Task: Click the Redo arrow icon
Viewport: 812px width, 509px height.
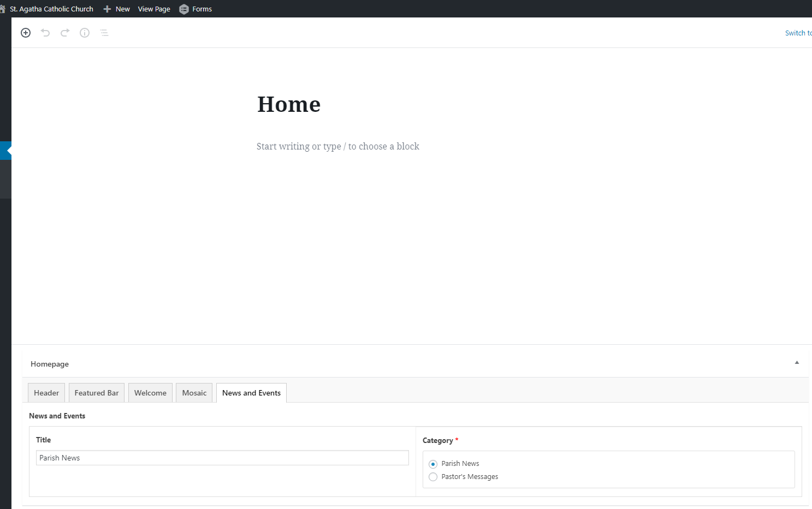Action: [x=65, y=33]
